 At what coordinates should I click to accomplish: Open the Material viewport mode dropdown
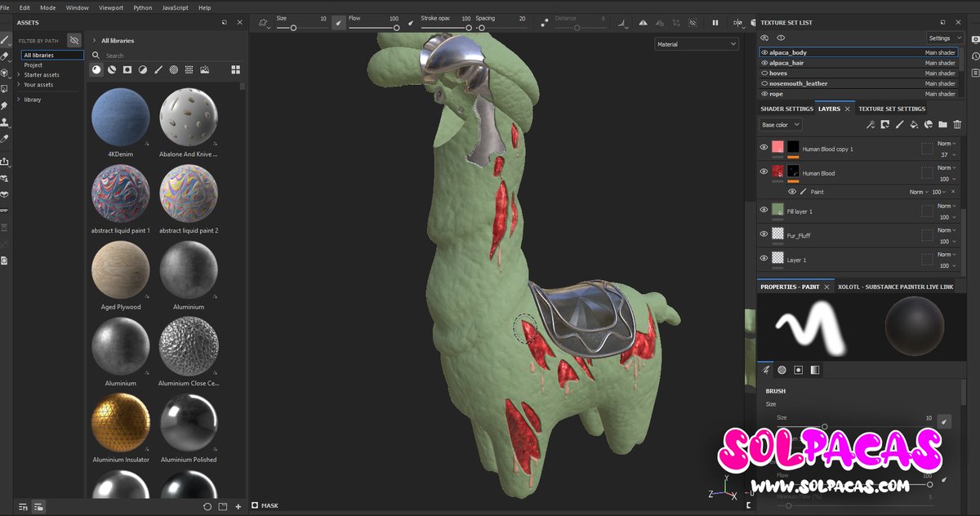pos(697,44)
